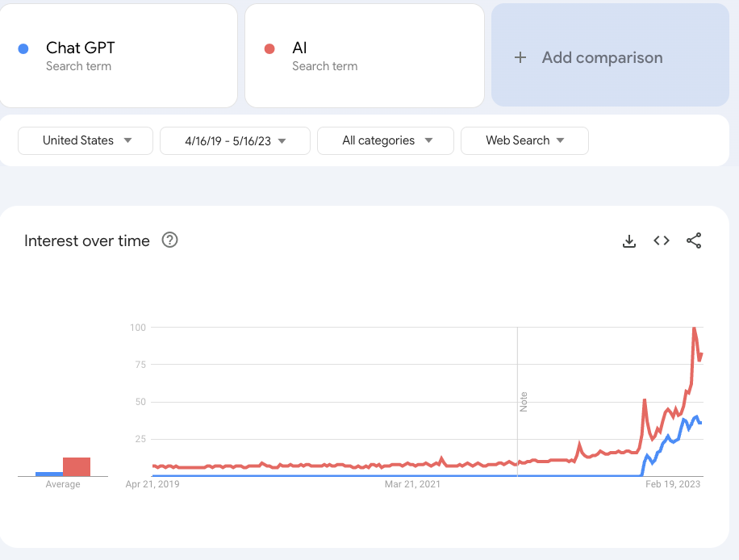Edit the AI search term card

click(x=365, y=56)
